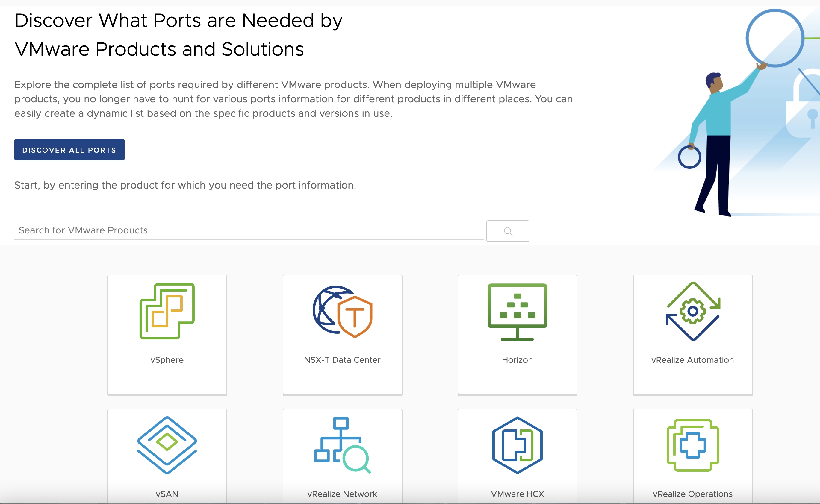Click the NSX-T Data Center label
Image resolution: width=820 pixels, height=504 pixels.
click(x=342, y=360)
